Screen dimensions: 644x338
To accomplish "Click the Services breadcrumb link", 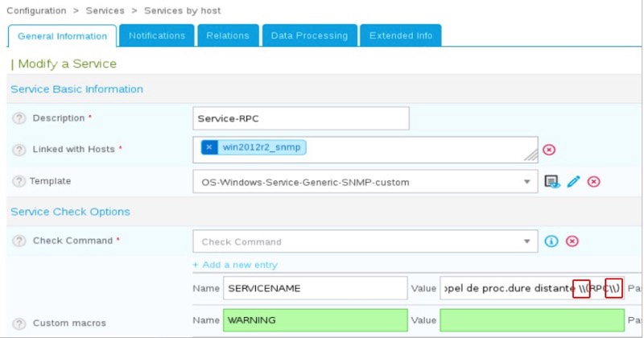I will tap(106, 10).
